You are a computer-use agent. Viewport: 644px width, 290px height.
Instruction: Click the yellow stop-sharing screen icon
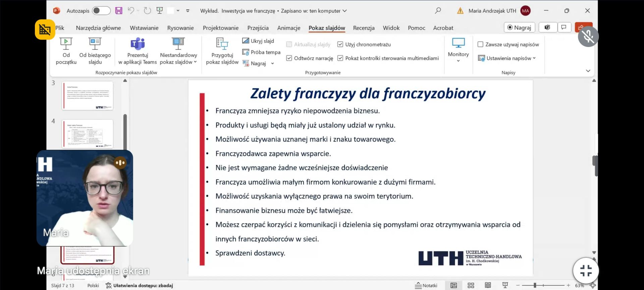pyautogui.click(x=45, y=30)
